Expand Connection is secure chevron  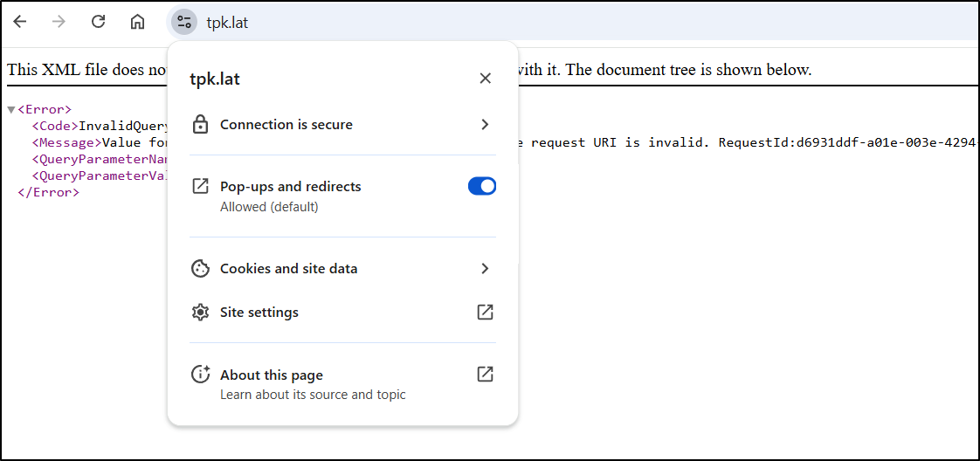point(485,125)
